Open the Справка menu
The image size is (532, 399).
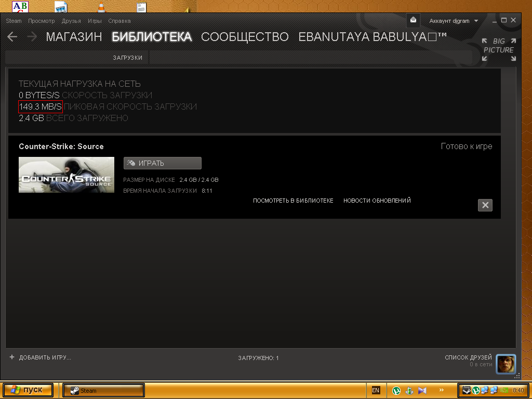coord(119,21)
